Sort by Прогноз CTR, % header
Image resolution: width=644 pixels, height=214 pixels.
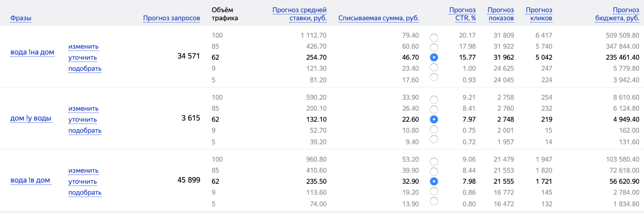(463, 14)
